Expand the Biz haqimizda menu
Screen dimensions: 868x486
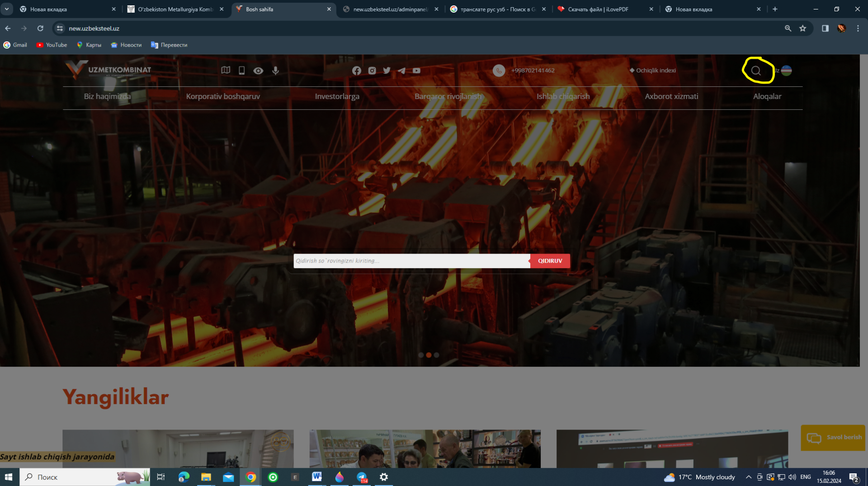click(x=107, y=96)
